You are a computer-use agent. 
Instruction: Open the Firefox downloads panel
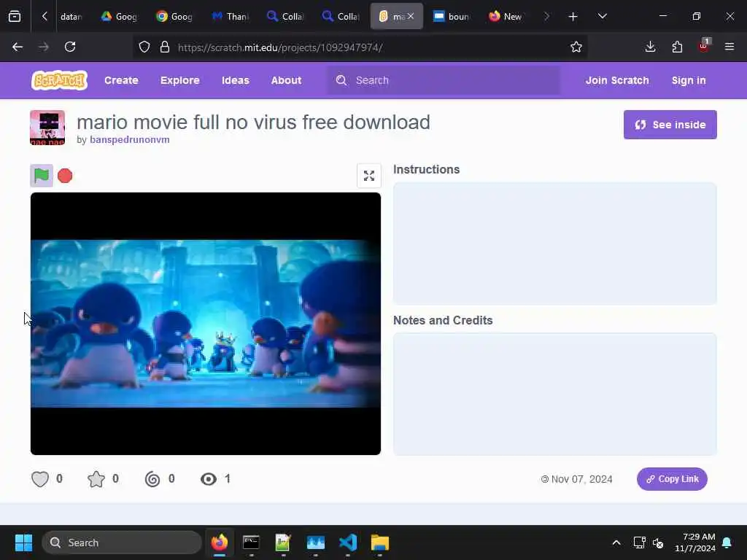click(650, 47)
